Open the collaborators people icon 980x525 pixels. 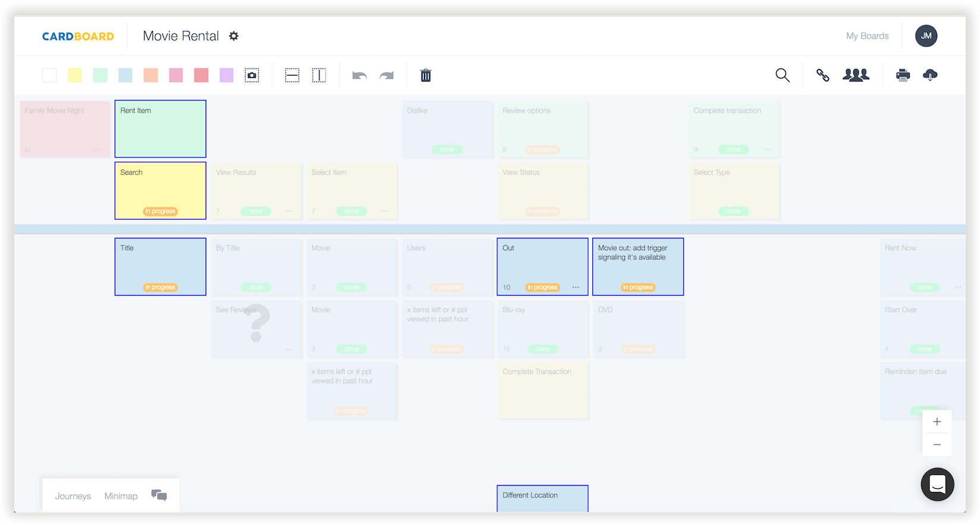click(x=856, y=75)
